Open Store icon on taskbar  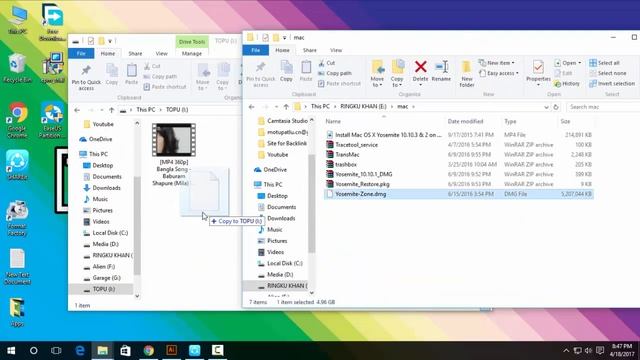click(x=125, y=351)
